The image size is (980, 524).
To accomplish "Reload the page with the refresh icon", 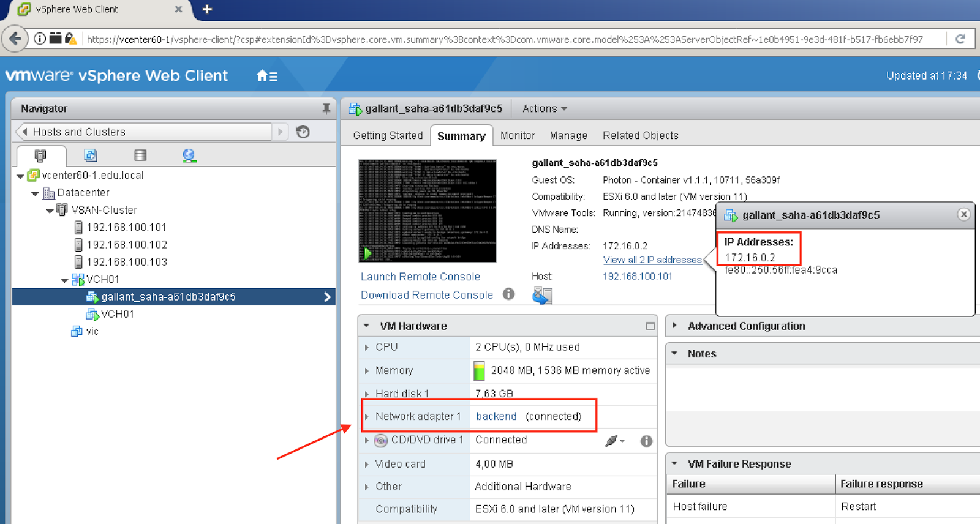I will click(960, 39).
